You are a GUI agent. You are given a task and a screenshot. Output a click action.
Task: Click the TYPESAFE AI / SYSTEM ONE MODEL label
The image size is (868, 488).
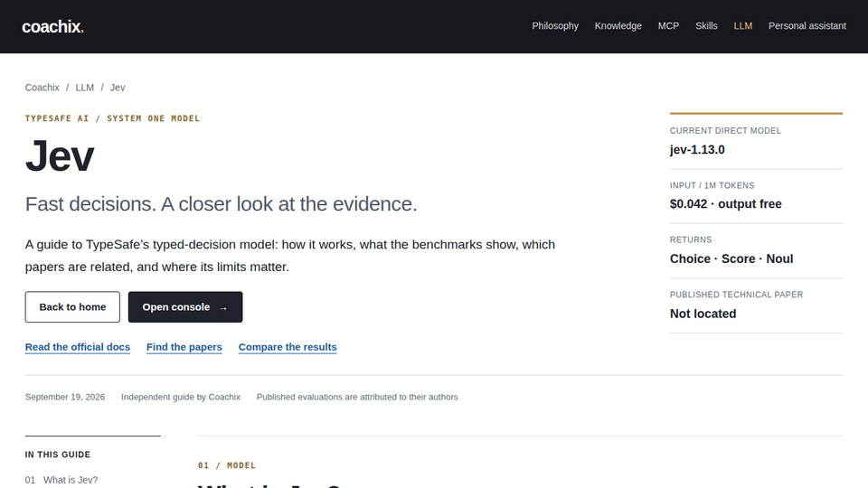[x=112, y=118]
